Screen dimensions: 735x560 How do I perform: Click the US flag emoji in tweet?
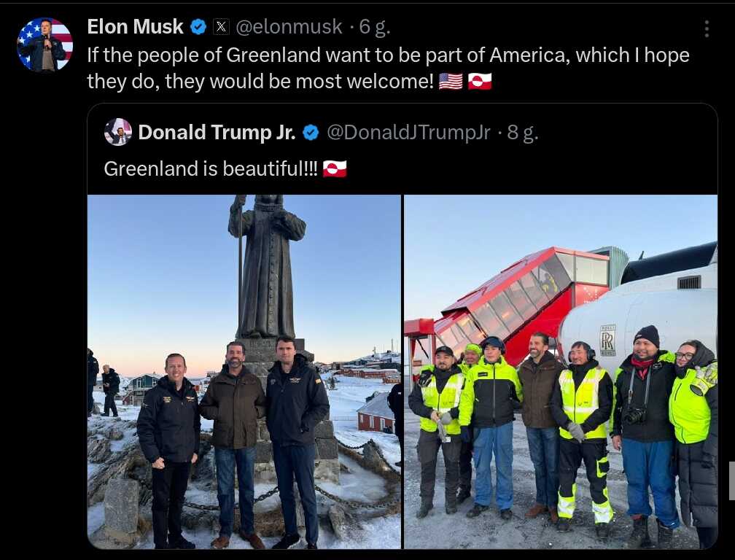[x=451, y=82]
